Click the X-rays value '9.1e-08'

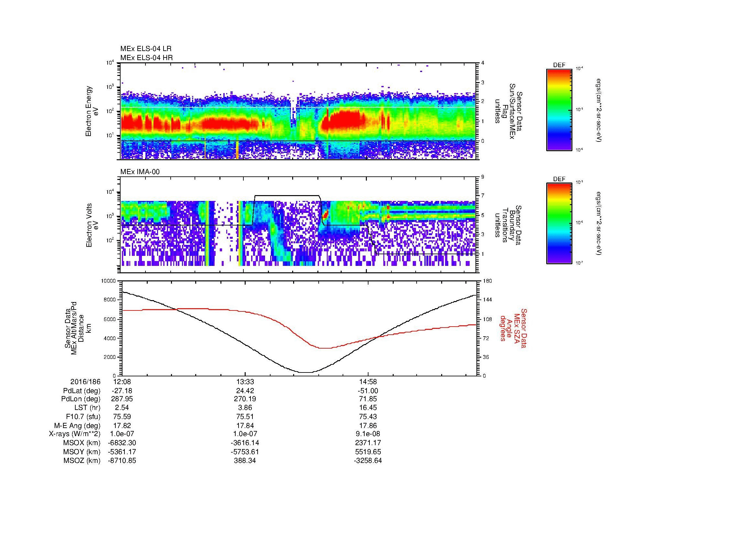368,434
